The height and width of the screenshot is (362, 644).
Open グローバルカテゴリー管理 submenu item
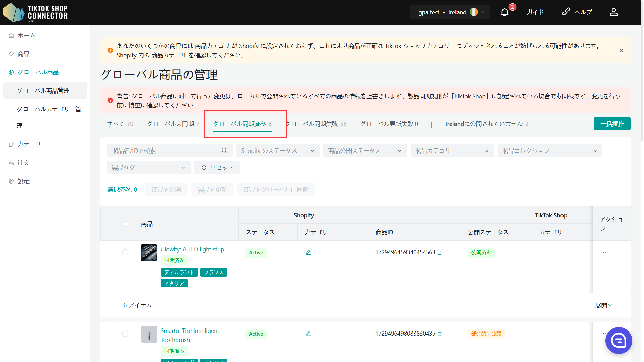click(x=45, y=117)
